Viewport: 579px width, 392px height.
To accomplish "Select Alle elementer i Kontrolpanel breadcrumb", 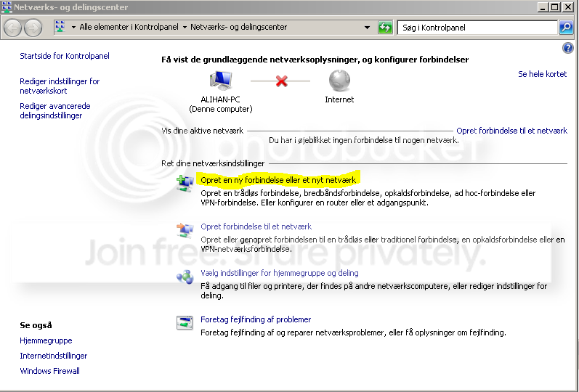I will tap(129, 27).
